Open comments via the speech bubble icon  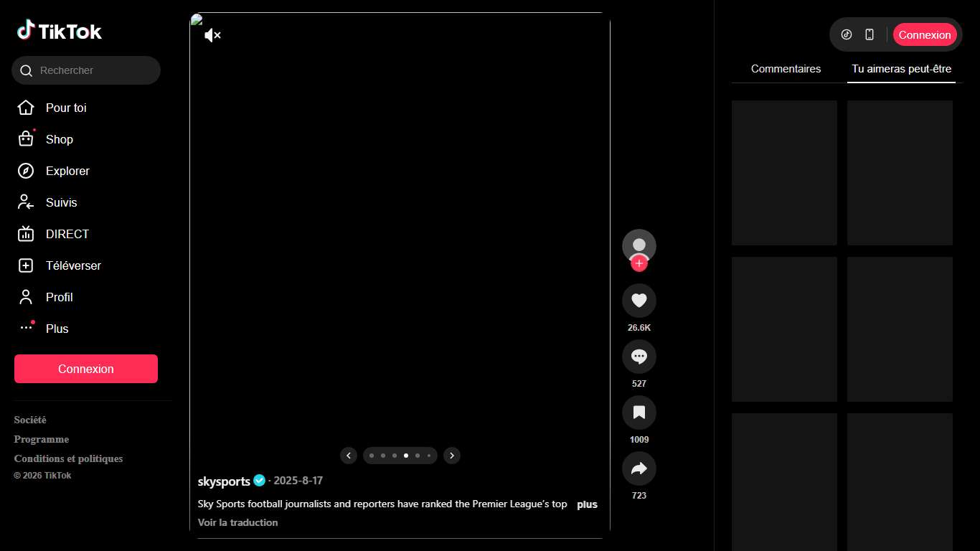click(639, 357)
